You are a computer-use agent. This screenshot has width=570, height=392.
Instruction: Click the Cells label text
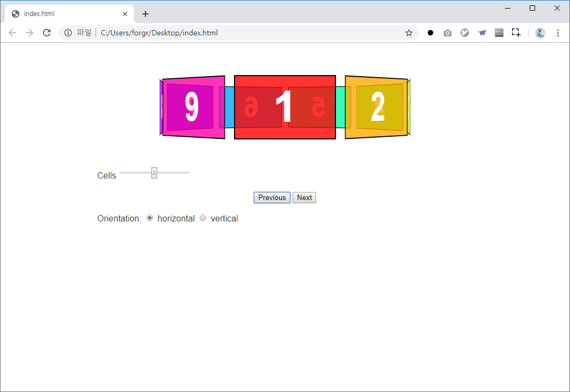pyautogui.click(x=106, y=175)
